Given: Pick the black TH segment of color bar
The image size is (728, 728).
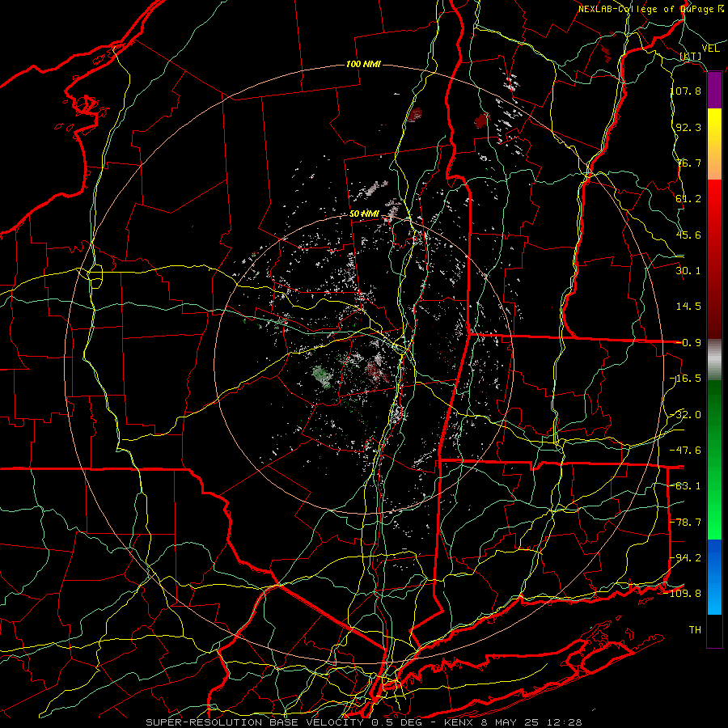Looking at the screenshot, I should 714,630.
